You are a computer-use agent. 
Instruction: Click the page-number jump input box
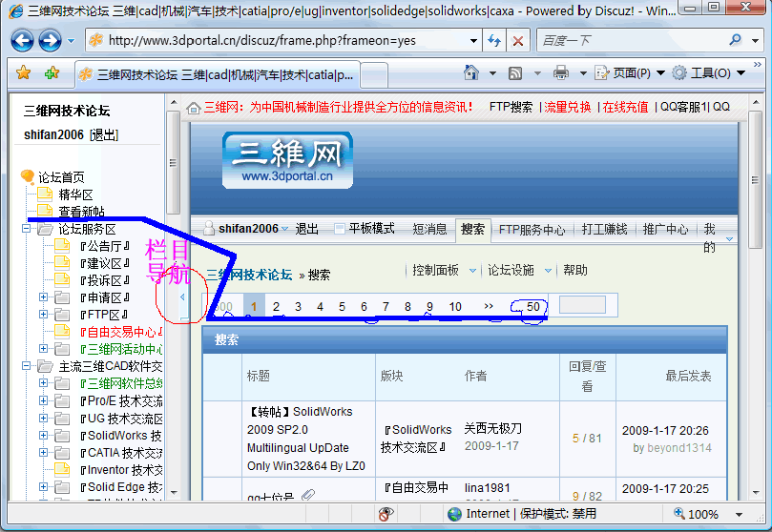582,305
